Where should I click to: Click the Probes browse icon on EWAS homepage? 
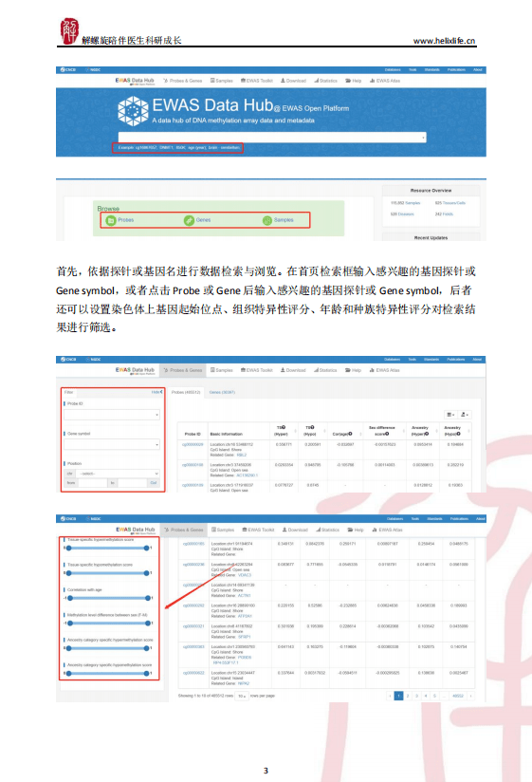[111, 220]
